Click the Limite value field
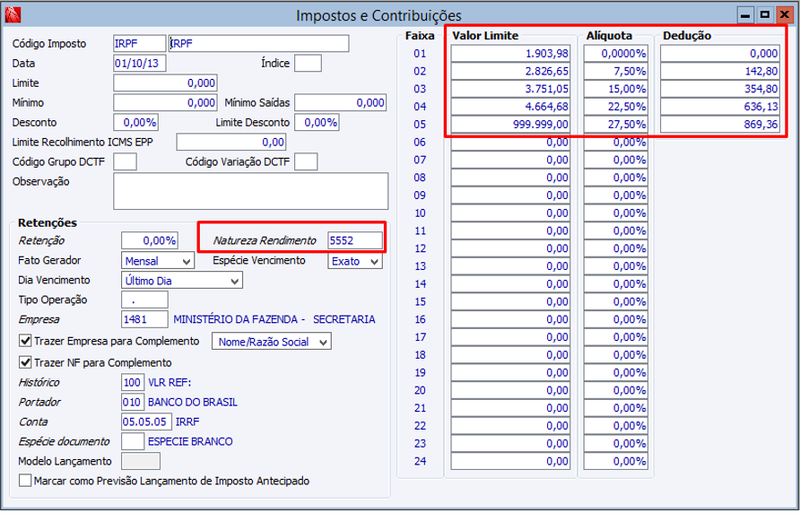Screen dimensions: 800x513 click(165, 83)
